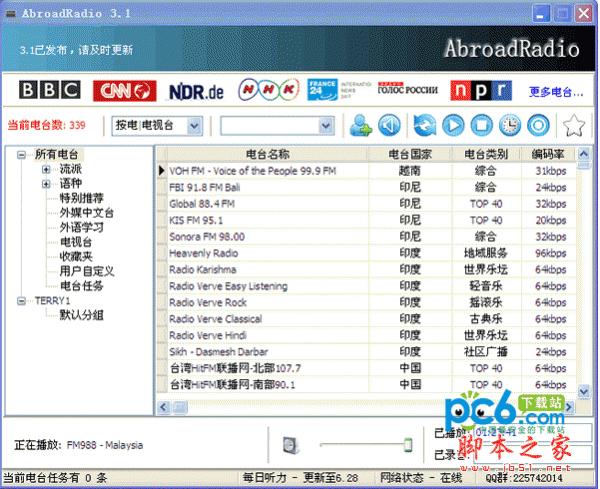Select Radio Verve Classical station
Screen dimensions: 600x489
point(367,319)
